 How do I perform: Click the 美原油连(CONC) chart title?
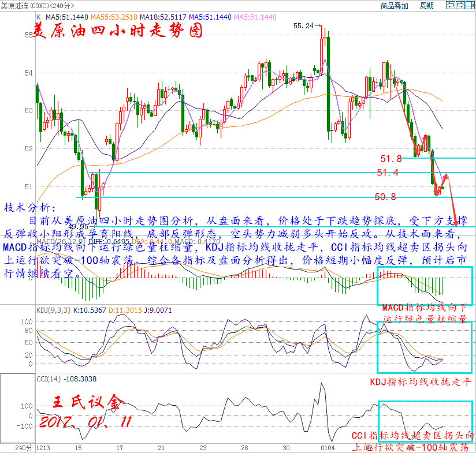24,6
